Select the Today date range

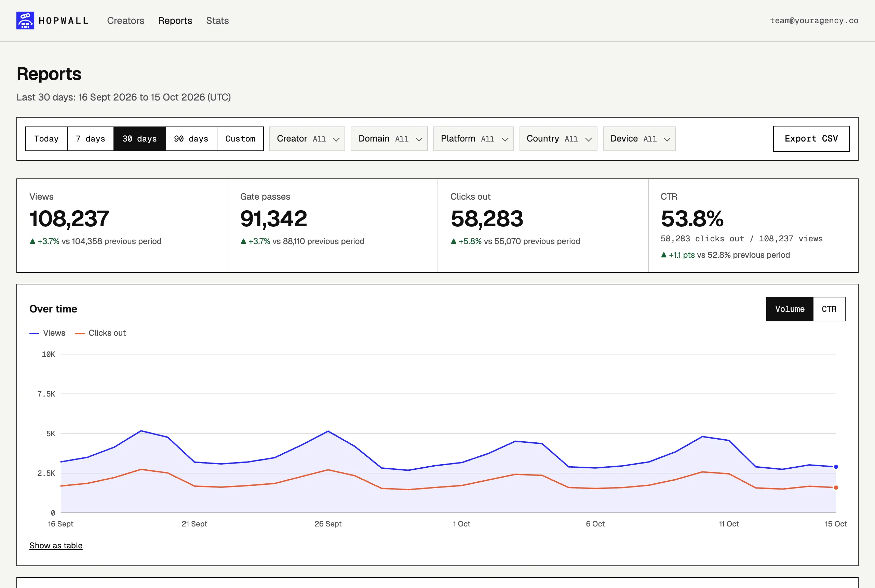(46, 139)
